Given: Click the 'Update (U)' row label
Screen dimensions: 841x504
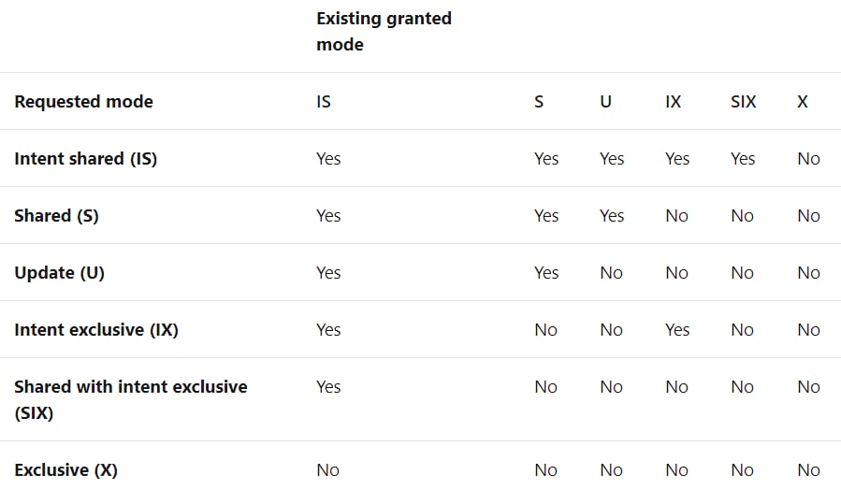Looking at the screenshot, I should coord(59,272).
